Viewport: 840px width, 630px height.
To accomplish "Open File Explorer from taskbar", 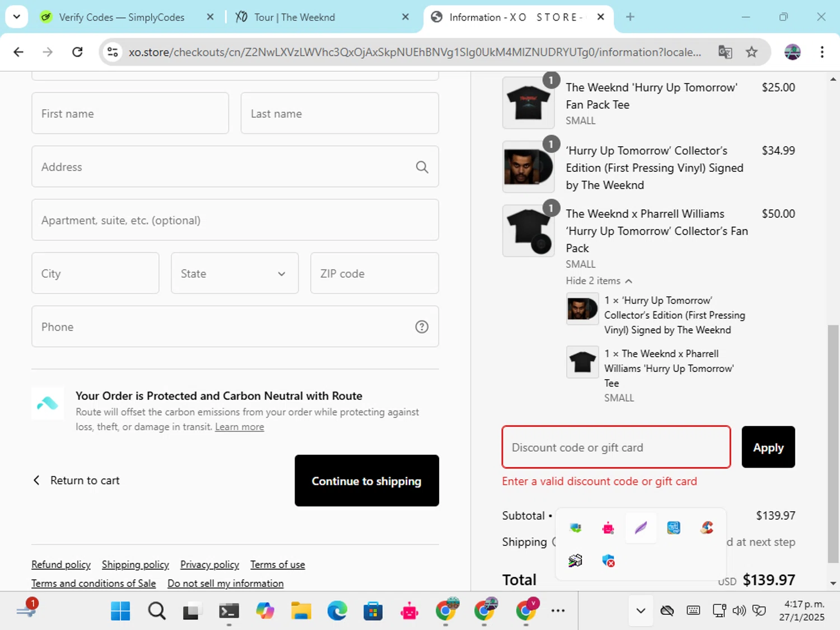I will 301,611.
